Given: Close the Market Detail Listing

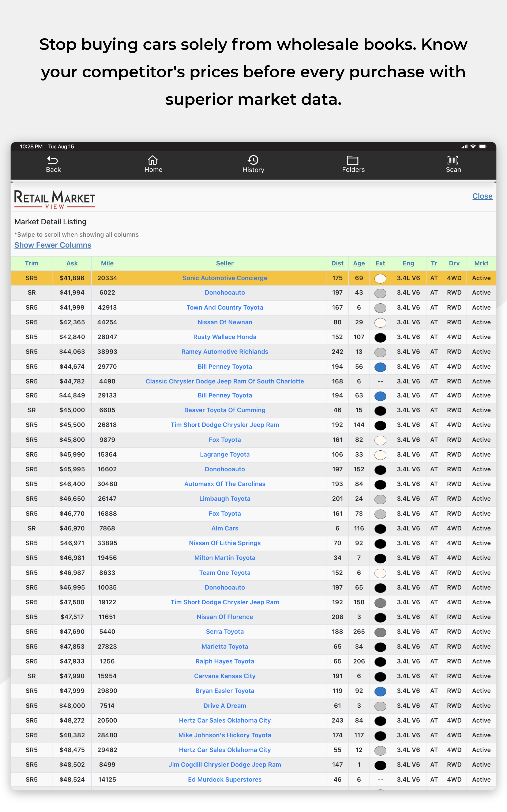Looking at the screenshot, I should [482, 196].
